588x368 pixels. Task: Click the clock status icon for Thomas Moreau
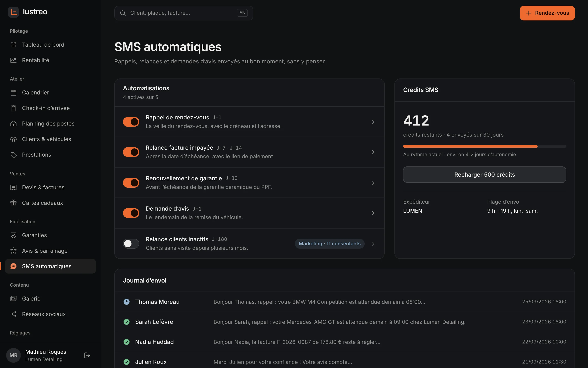[127, 302]
